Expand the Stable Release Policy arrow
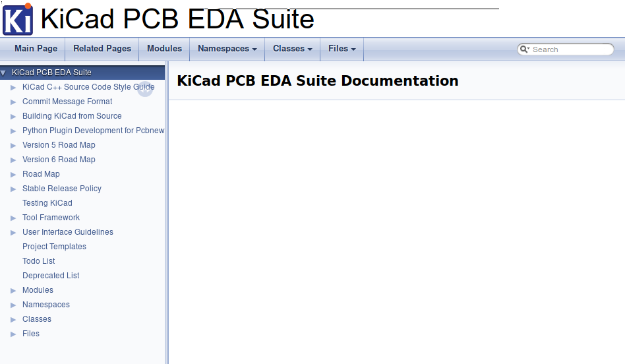This screenshot has height=364, width=625. [x=13, y=189]
